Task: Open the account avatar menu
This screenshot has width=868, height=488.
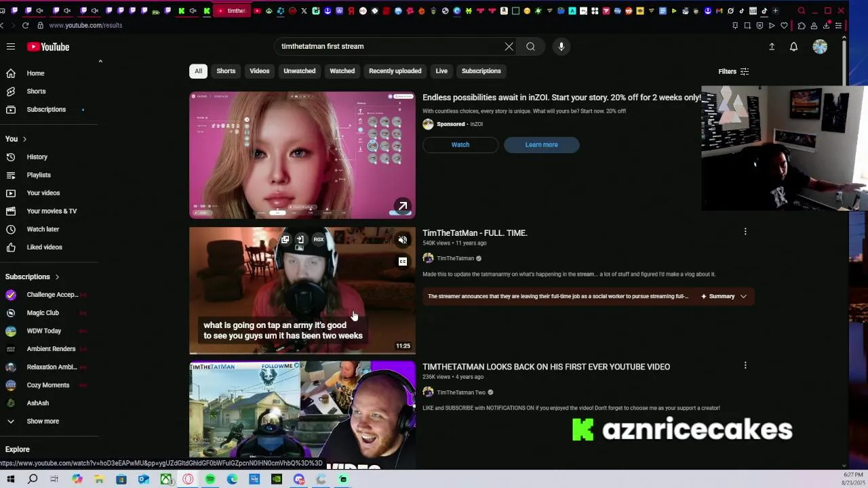Action: click(820, 47)
